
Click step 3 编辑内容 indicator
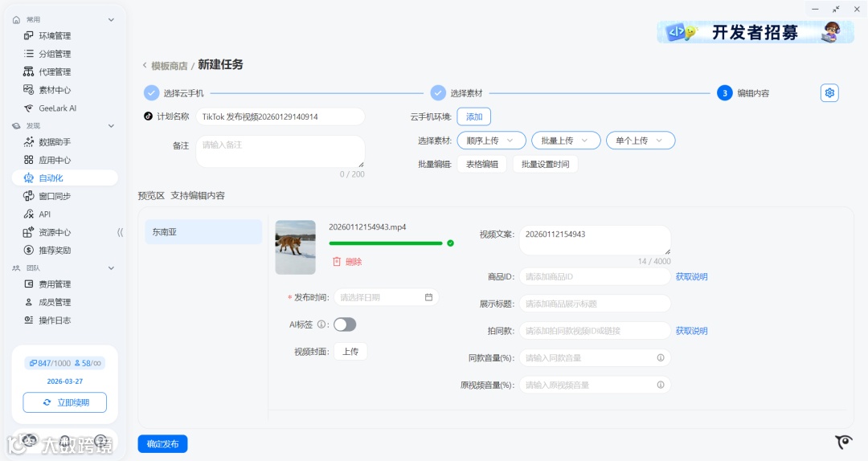coord(725,93)
